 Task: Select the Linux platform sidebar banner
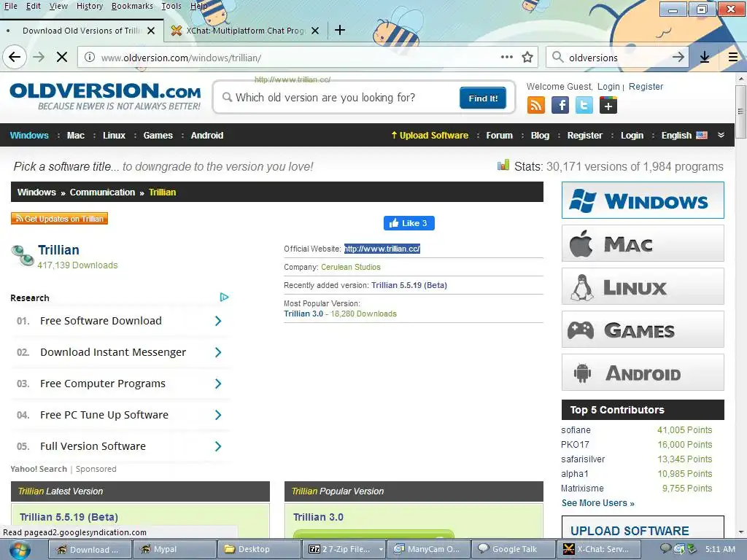(643, 286)
